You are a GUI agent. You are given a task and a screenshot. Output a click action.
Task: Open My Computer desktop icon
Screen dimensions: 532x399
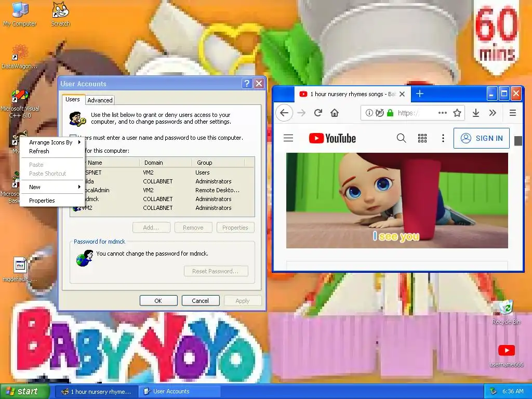[x=20, y=14]
